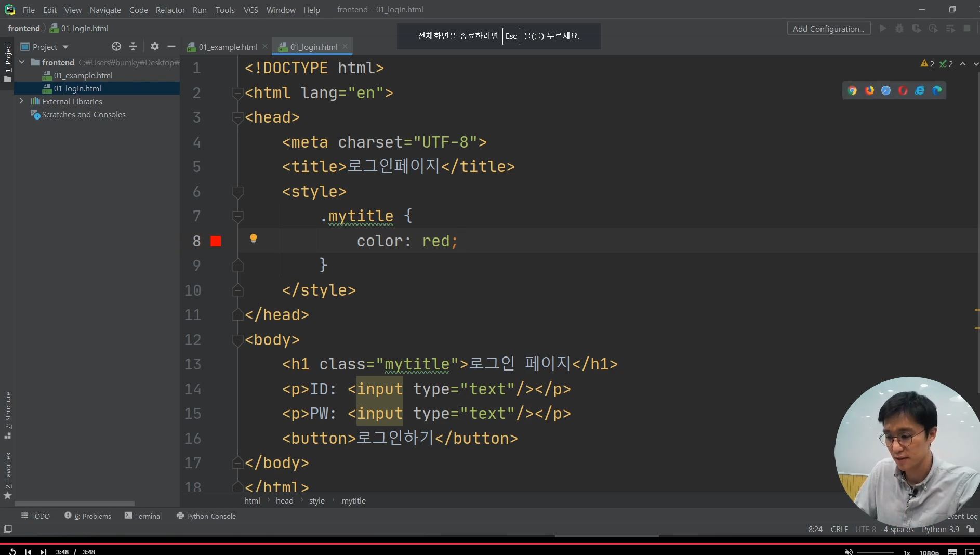The height and width of the screenshot is (555, 980).
Task: Click the locate/select opened file icon
Action: pyautogui.click(x=116, y=47)
